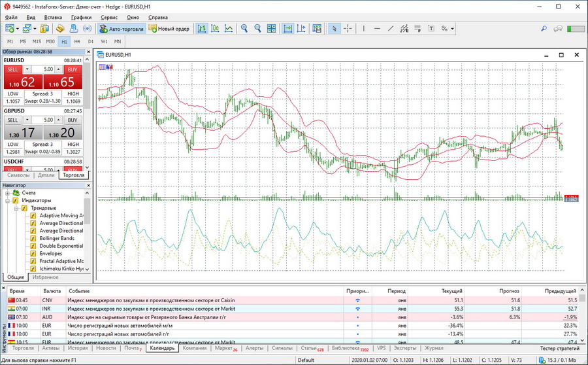Select the vertical line drawing tool
Screen dimensions: 588x365
(363, 29)
